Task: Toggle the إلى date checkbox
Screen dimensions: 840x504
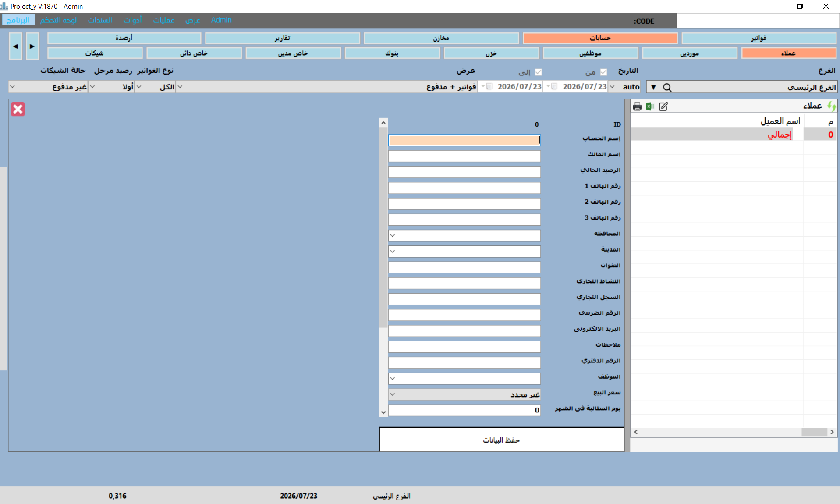Action: [x=539, y=72]
